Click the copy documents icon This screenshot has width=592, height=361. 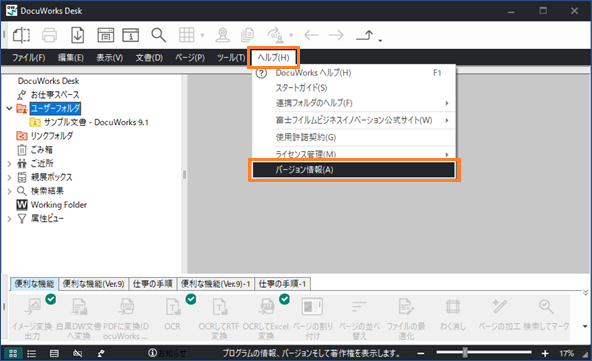[248, 35]
